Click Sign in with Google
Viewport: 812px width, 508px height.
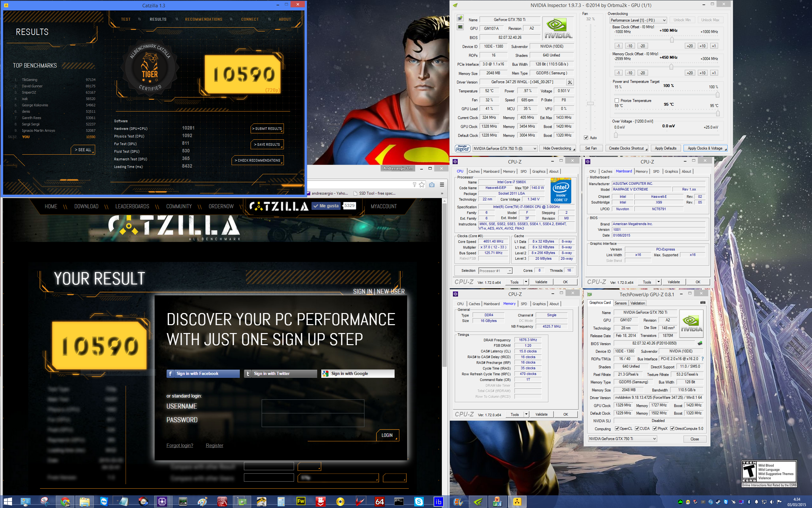point(358,374)
